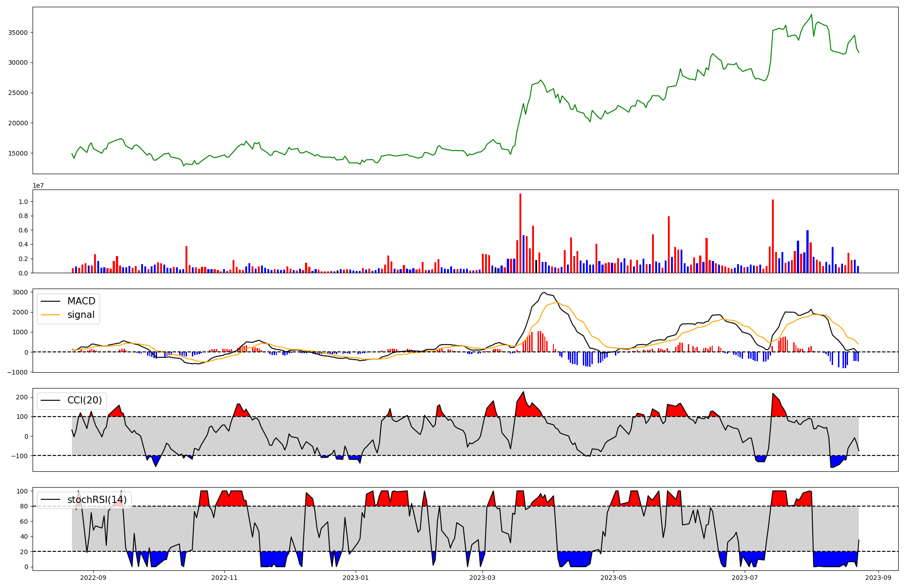Click the 2023-05 date axis label
This screenshot has height=588, width=905.
pos(614,578)
